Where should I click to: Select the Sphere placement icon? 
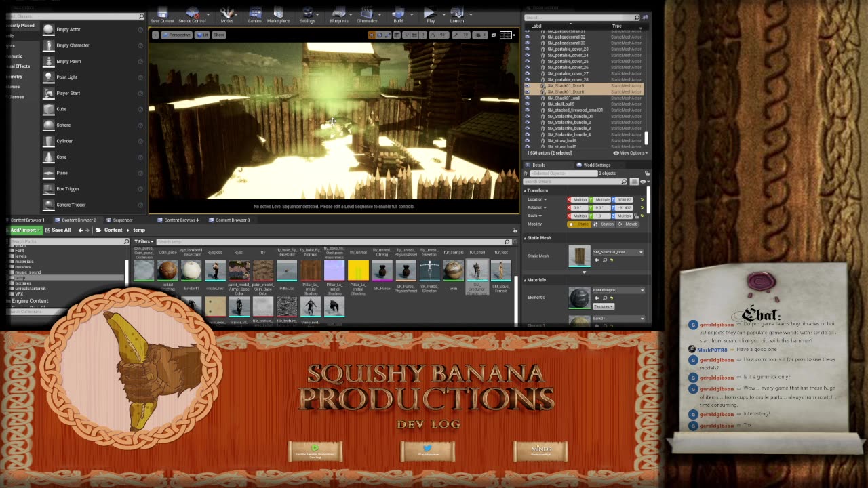pos(48,125)
